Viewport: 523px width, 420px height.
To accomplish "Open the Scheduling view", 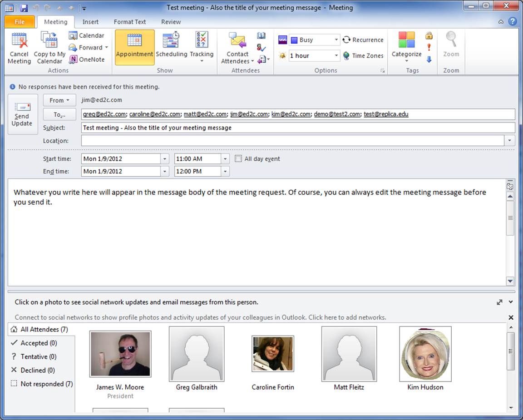I will tap(171, 40).
